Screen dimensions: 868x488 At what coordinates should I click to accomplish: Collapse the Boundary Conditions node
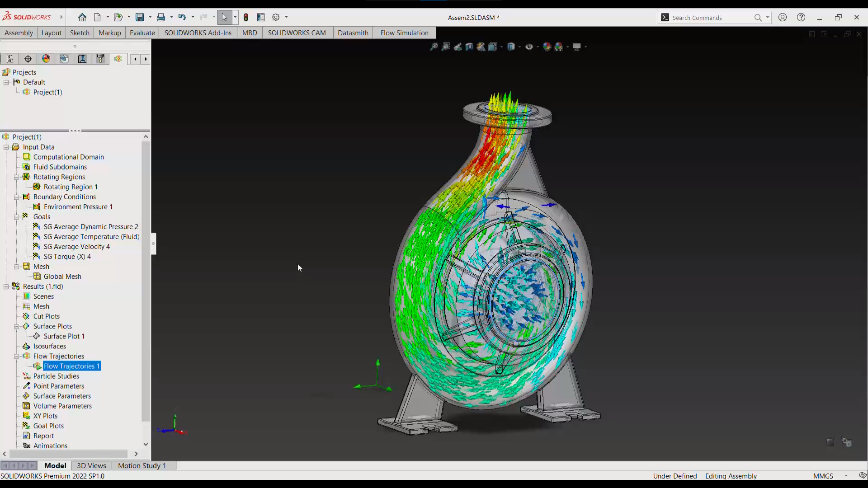point(17,197)
